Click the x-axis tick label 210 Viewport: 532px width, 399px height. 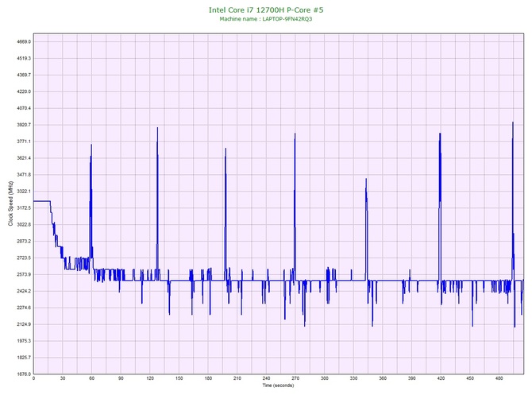click(x=237, y=378)
